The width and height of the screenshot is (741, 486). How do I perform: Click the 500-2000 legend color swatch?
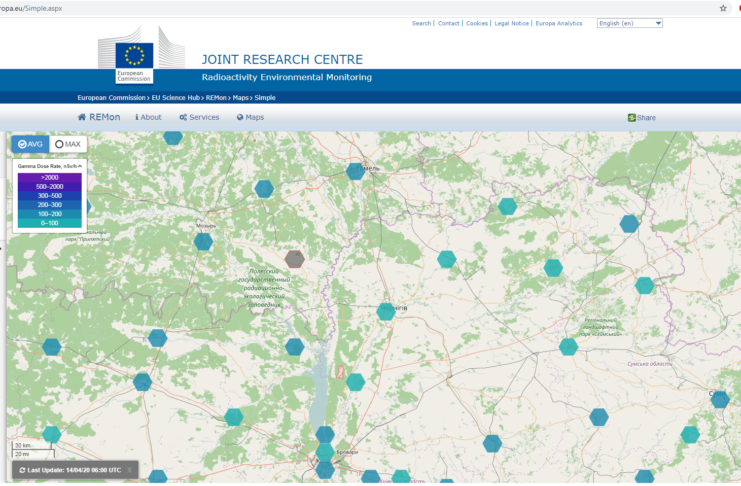pyautogui.click(x=50, y=186)
